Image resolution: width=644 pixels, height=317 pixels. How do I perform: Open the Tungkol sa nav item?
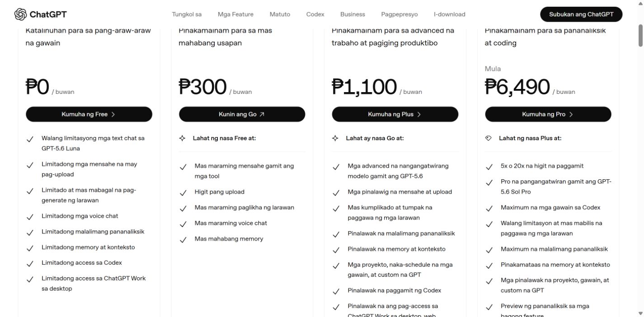(187, 14)
